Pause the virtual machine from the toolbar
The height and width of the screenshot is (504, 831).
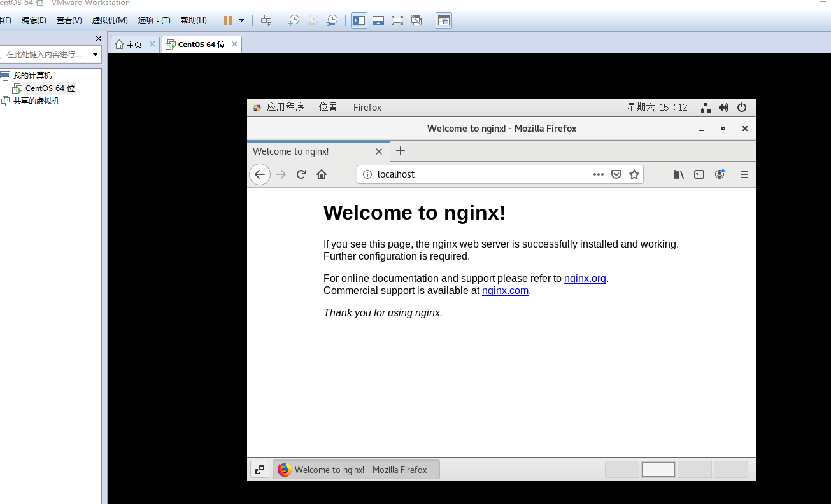(x=228, y=20)
